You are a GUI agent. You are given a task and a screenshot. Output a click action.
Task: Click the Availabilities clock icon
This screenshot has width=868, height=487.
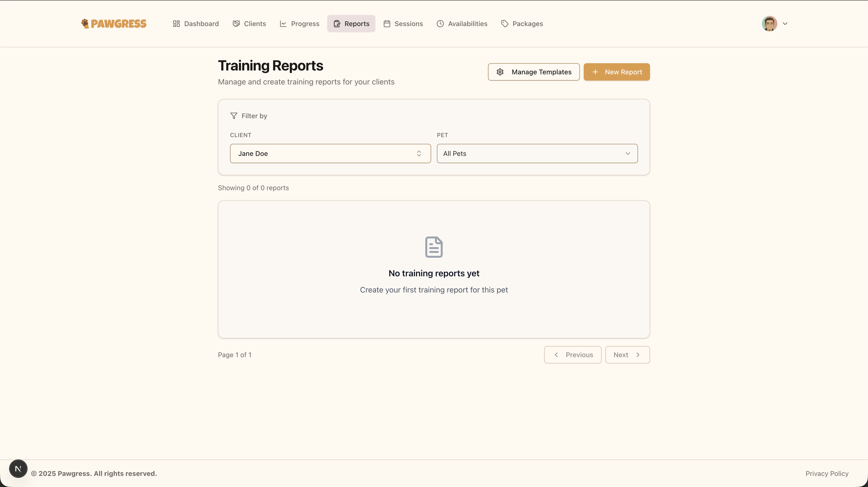[x=440, y=24]
